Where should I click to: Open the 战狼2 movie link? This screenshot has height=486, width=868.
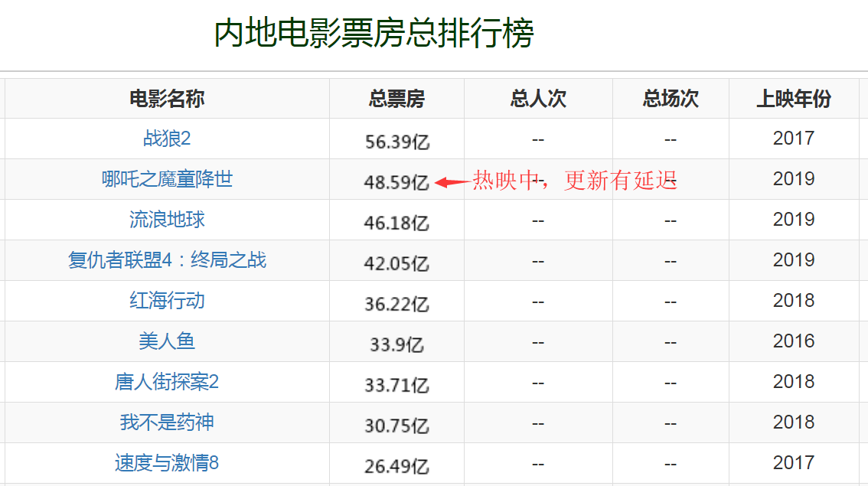(167, 139)
